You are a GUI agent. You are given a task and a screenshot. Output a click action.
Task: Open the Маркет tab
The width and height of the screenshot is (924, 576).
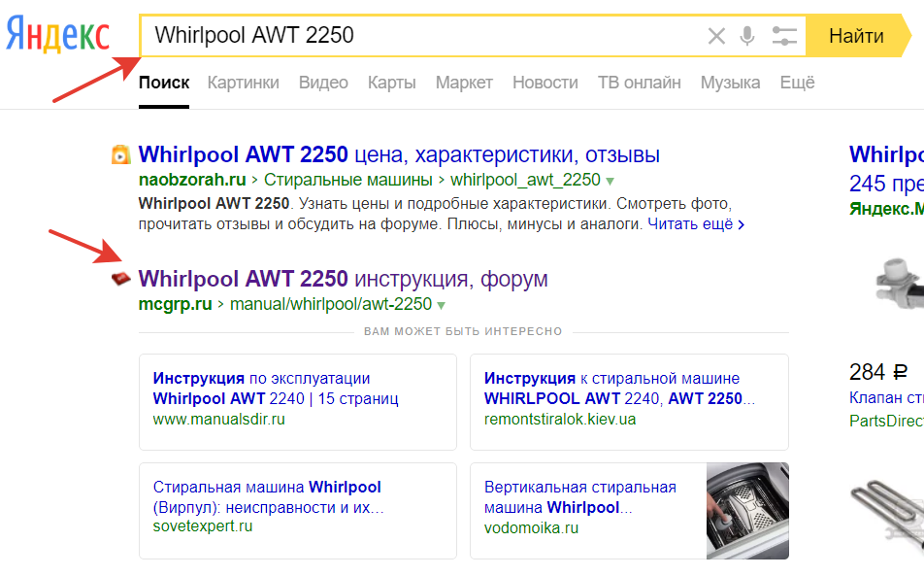pos(464,83)
